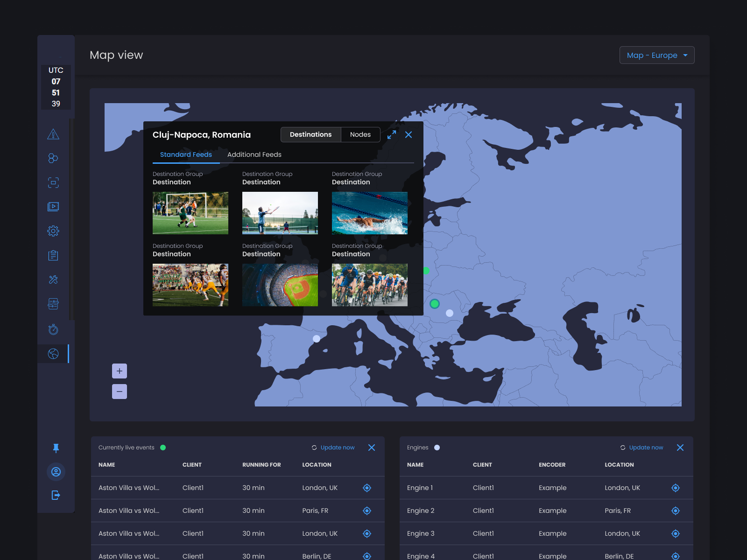This screenshot has width=747, height=560.
Task: Toggle the Currently live events status indicator
Action: tap(163, 447)
